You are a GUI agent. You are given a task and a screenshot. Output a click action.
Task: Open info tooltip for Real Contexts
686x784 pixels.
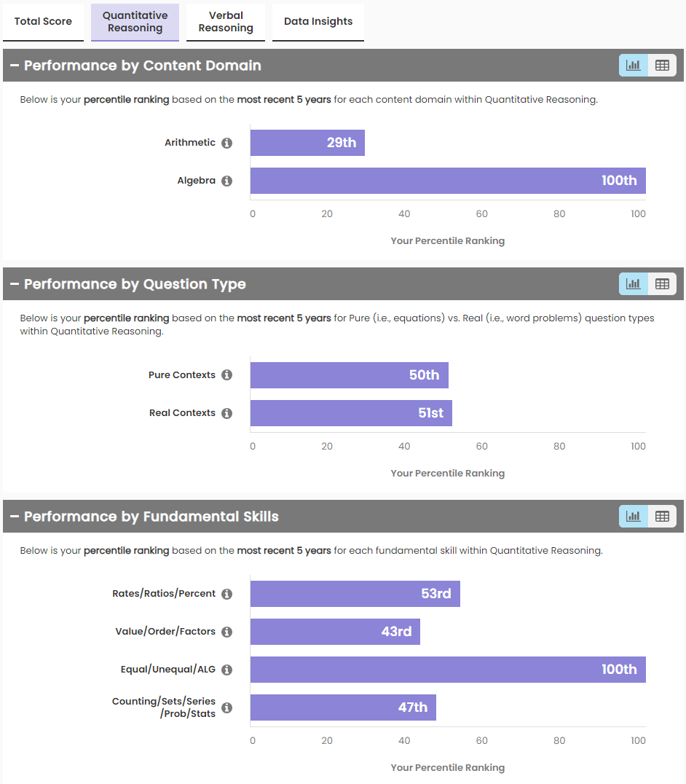(227, 413)
